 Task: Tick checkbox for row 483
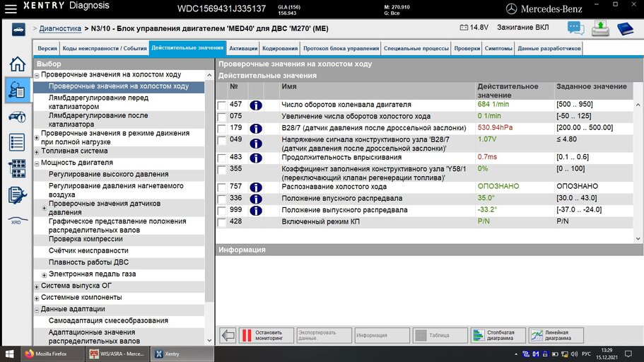(222, 158)
